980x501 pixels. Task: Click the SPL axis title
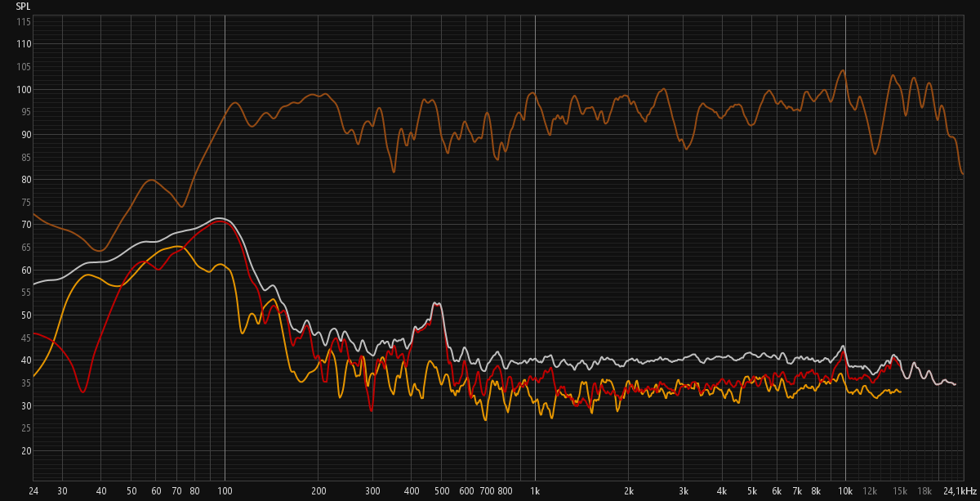pos(23,6)
